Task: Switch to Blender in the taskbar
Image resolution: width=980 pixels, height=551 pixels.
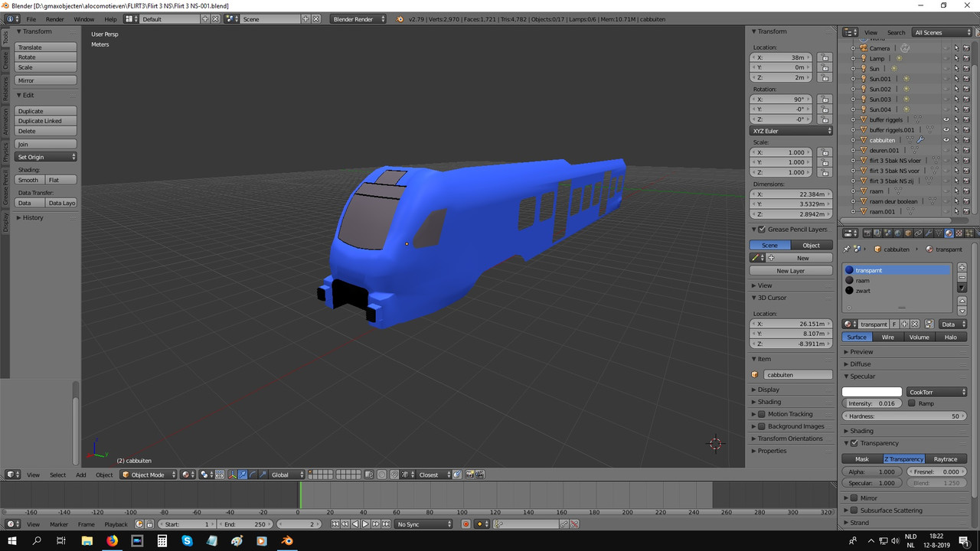Action: pyautogui.click(x=287, y=540)
